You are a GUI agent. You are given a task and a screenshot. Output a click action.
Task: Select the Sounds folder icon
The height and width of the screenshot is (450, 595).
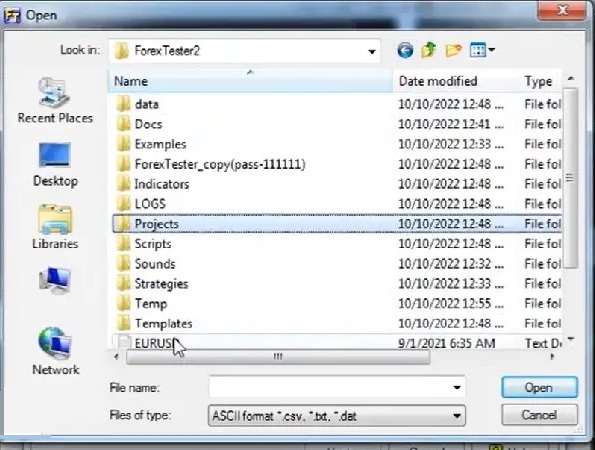(x=123, y=264)
